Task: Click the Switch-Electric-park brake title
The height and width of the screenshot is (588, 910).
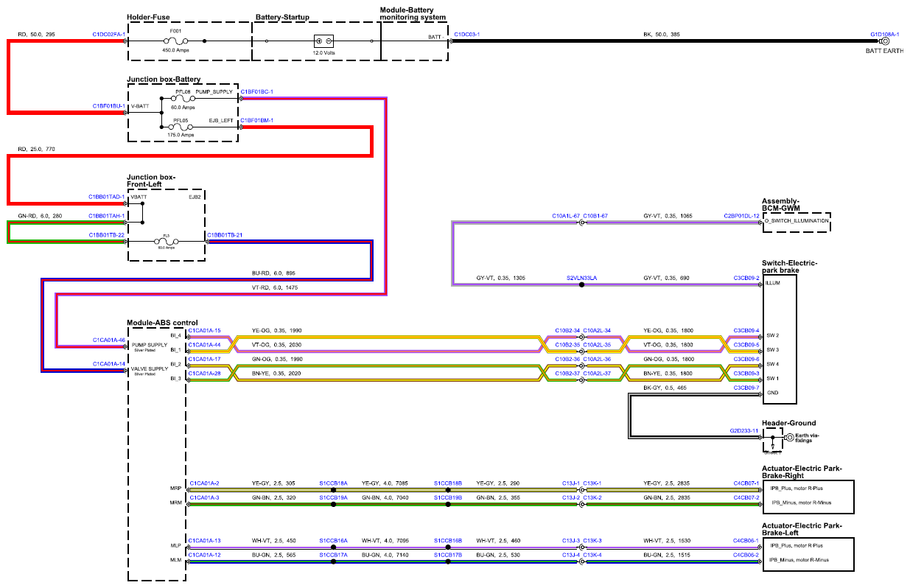Action: pyautogui.click(x=790, y=266)
